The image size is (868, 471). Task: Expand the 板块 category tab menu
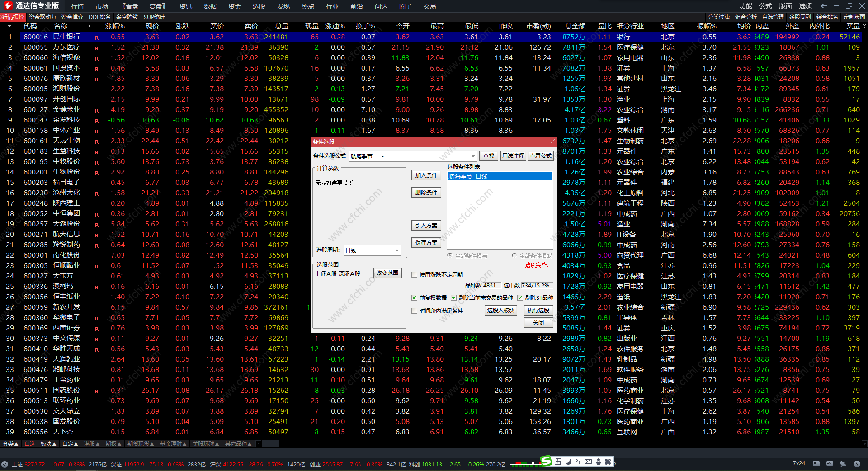point(49,444)
